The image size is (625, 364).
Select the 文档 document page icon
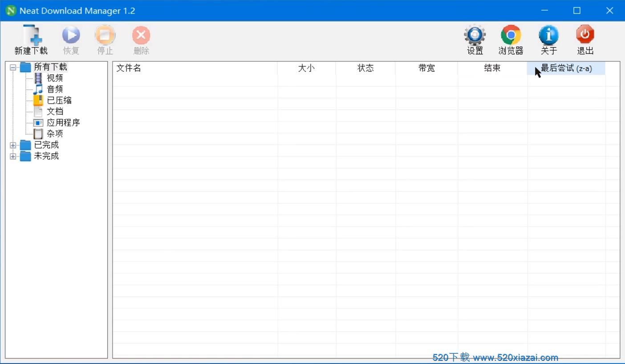coord(39,111)
